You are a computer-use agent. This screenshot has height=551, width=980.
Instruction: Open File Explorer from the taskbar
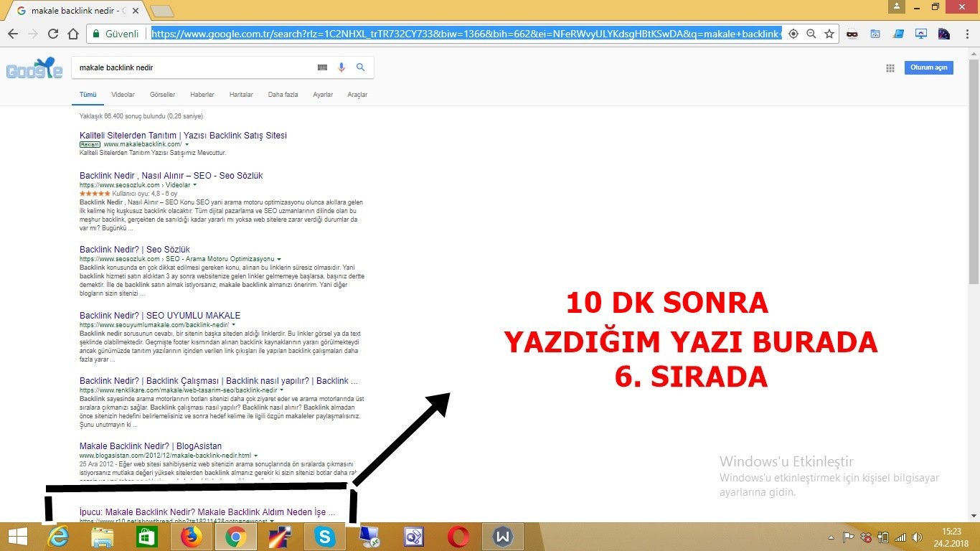pyautogui.click(x=103, y=537)
